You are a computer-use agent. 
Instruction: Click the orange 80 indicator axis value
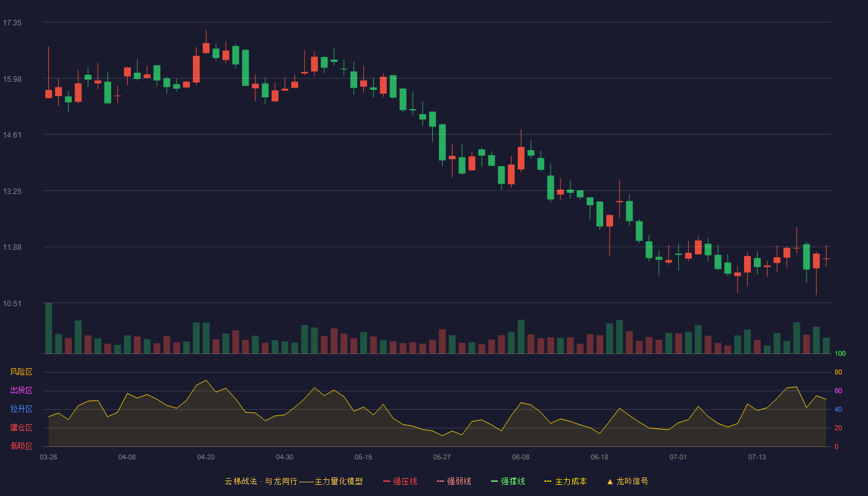click(x=838, y=372)
